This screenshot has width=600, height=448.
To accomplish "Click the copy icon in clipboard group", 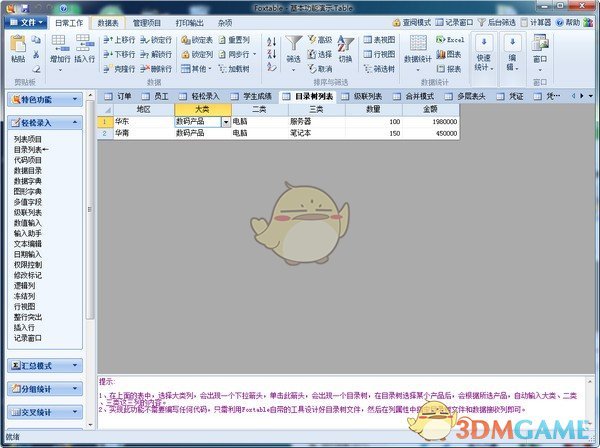I will click(36, 40).
